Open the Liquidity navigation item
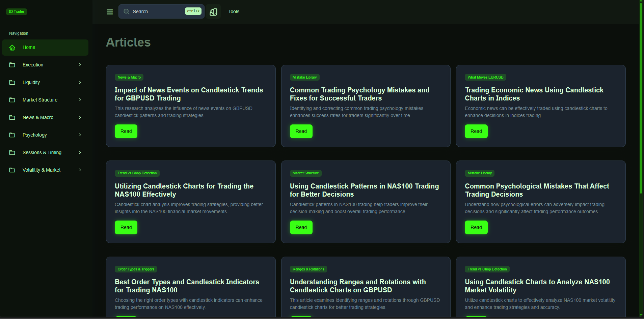The image size is (644, 319). pos(45,82)
